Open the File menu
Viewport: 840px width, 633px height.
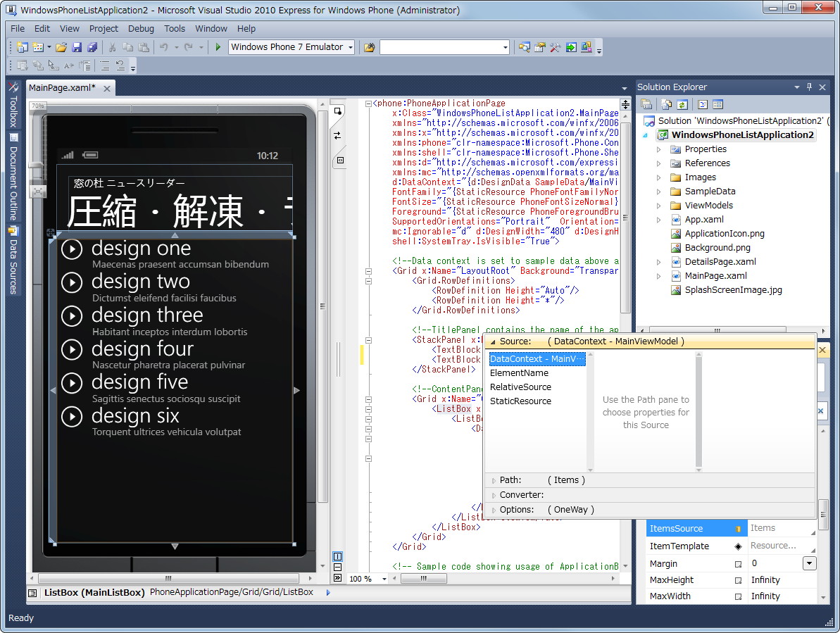click(18, 28)
